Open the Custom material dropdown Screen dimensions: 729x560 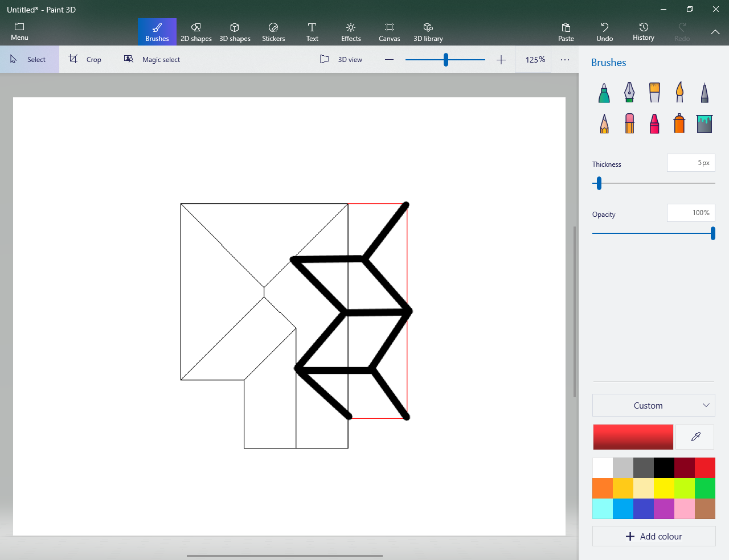pyautogui.click(x=653, y=405)
